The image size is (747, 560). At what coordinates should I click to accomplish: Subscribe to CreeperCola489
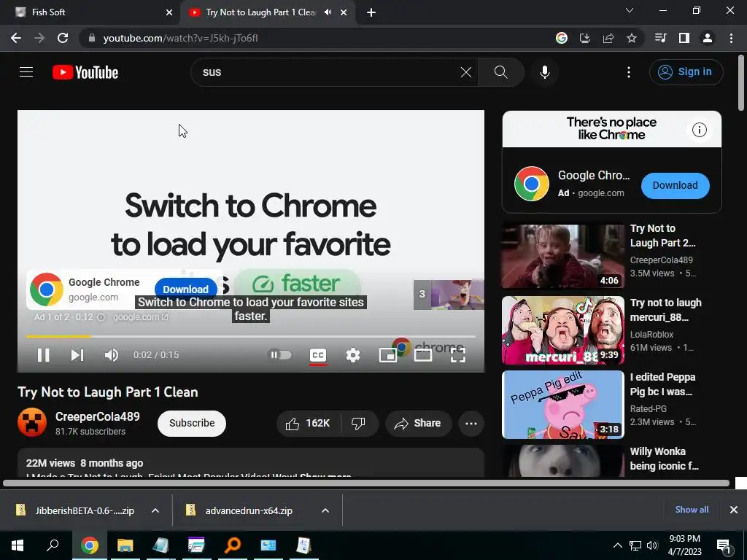tap(192, 424)
